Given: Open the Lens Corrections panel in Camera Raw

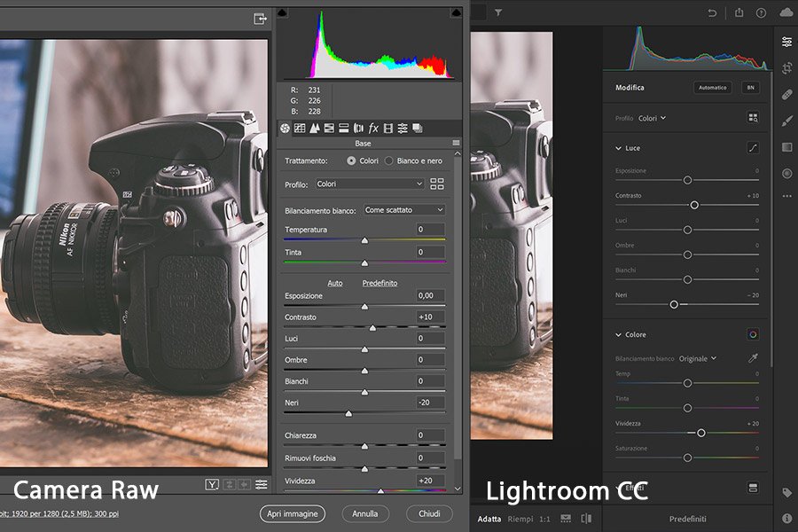Looking at the screenshot, I should point(359,129).
